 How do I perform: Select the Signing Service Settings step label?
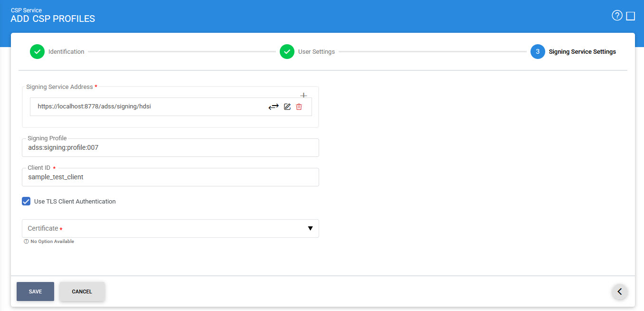point(582,52)
